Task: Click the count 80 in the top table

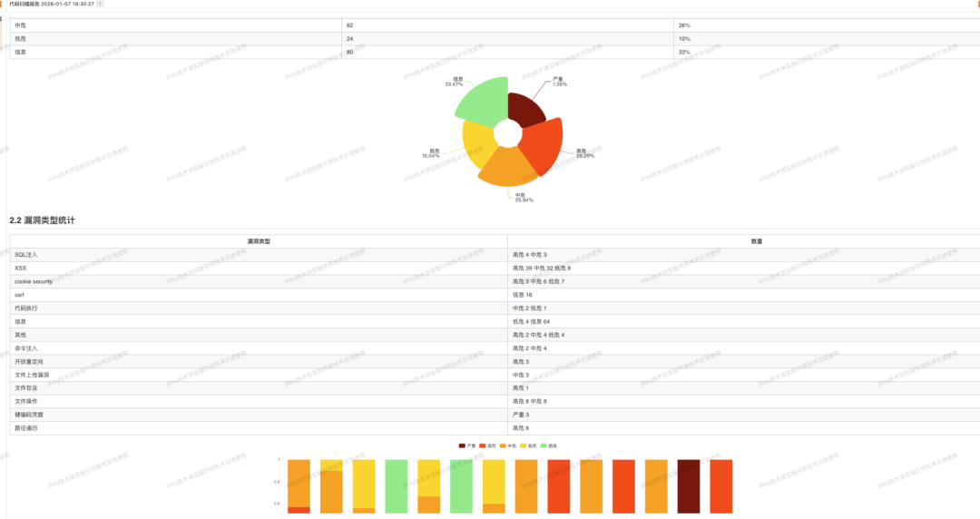Action: [507, 52]
